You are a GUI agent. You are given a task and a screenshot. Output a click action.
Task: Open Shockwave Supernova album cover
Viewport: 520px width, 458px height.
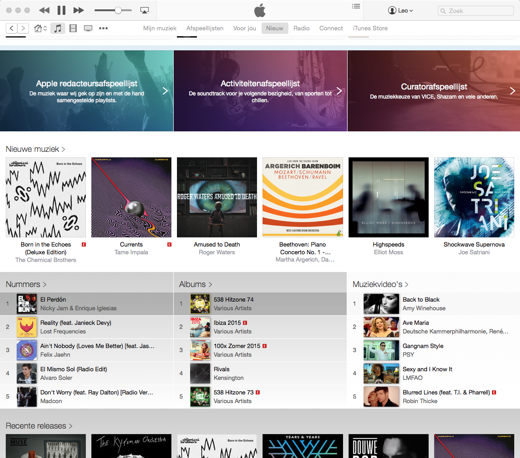[474, 197]
